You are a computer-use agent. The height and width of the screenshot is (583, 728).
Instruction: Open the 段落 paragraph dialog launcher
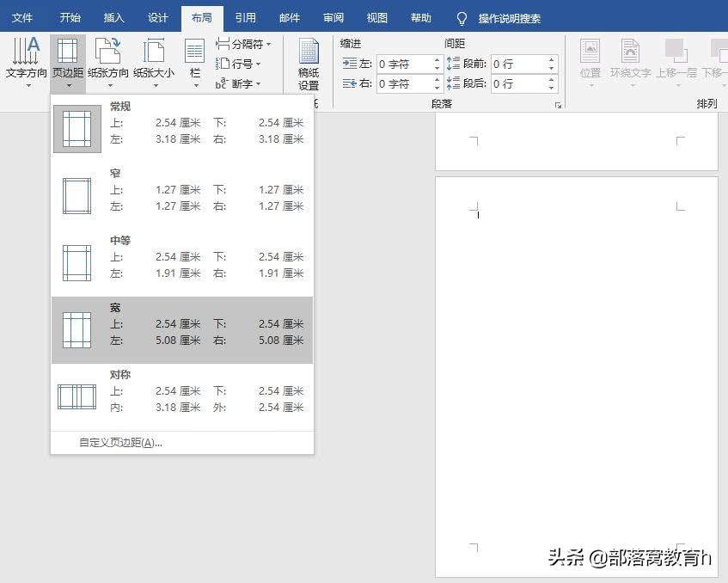[x=558, y=106]
